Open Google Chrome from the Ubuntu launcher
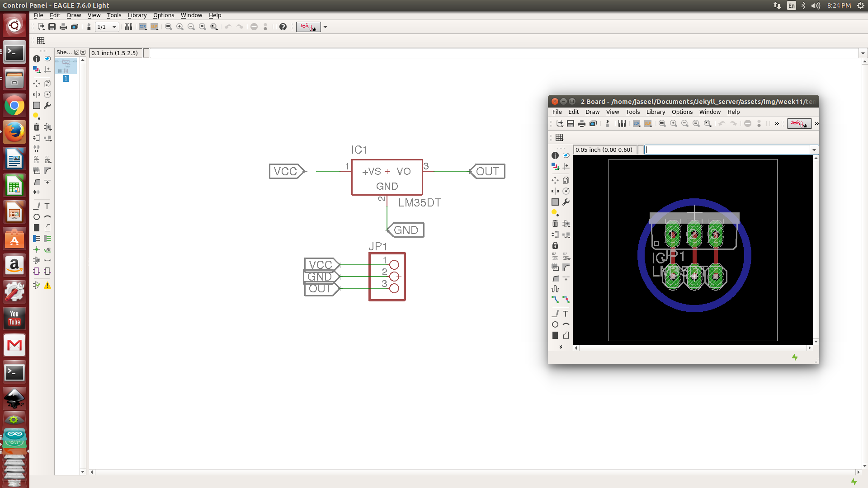This screenshot has height=488, width=868. 14,106
